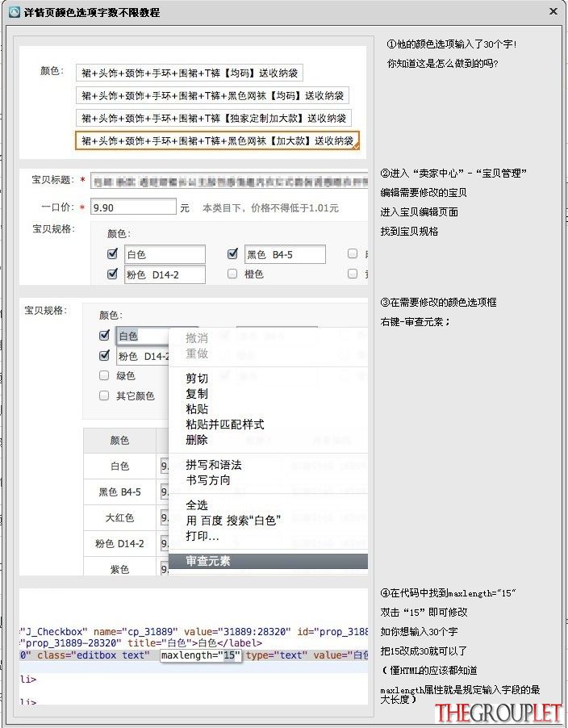The width and height of the screenshot is (568, 728).
Task: Enable the 绿色 checkbox
Action: click(104, 375)
